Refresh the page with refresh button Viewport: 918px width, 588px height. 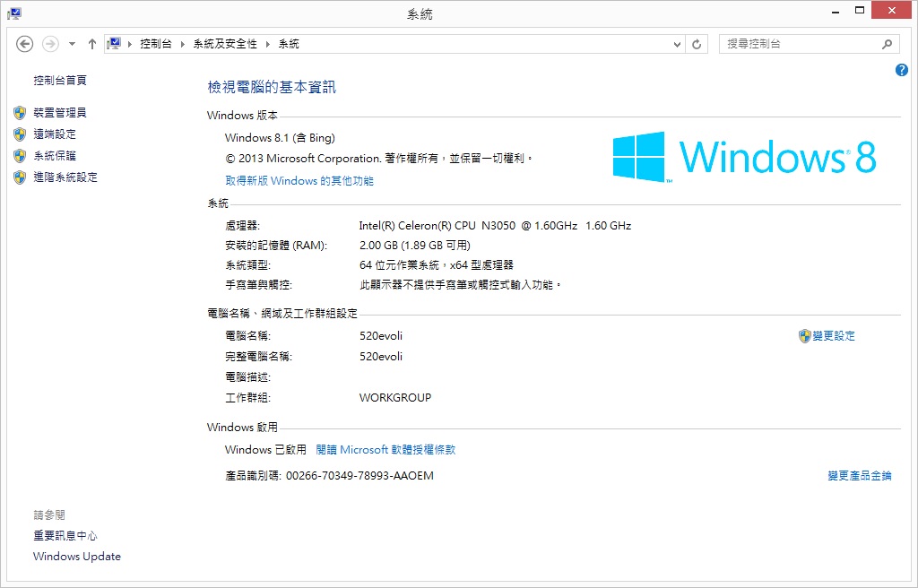pyautogui.click(x=697, y=44)
